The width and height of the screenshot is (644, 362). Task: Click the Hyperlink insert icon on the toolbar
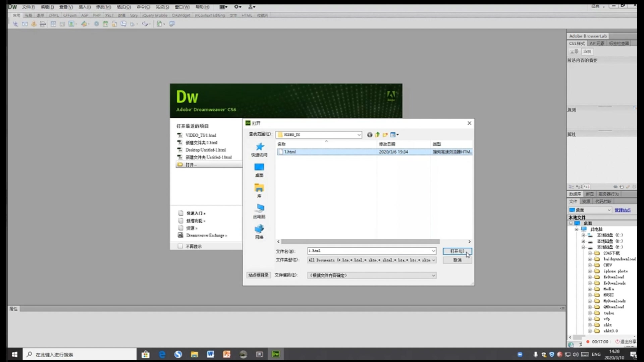15,24
